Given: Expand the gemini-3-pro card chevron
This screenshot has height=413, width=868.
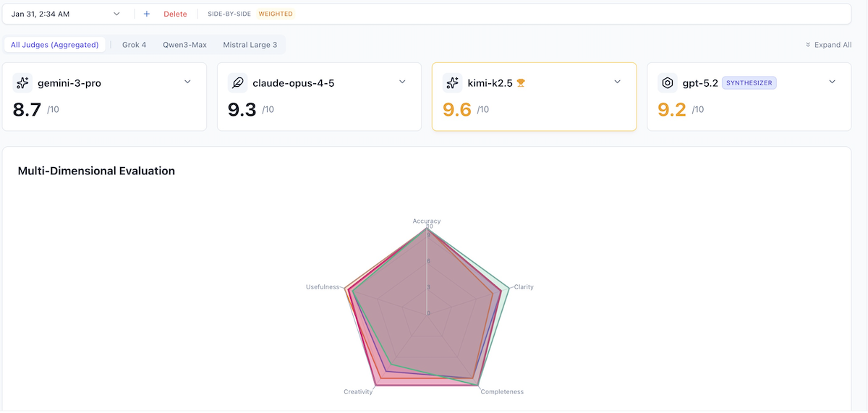Looking at the screenshot, I should point(187,82).
